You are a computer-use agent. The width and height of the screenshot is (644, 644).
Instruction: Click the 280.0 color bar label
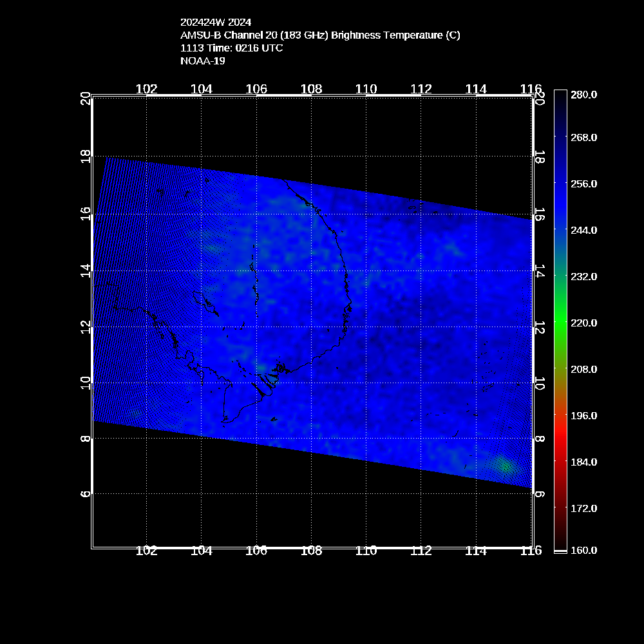(x=583, y=95)
